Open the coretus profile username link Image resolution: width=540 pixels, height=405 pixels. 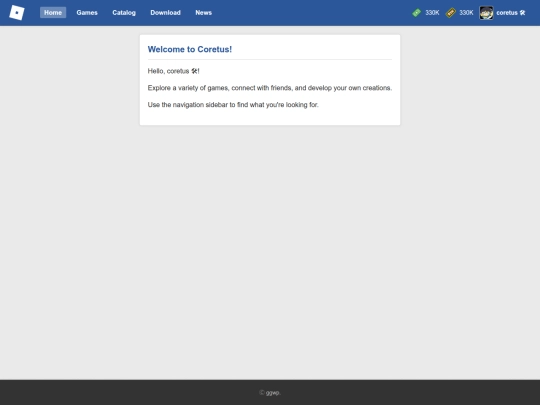(511, 13)
